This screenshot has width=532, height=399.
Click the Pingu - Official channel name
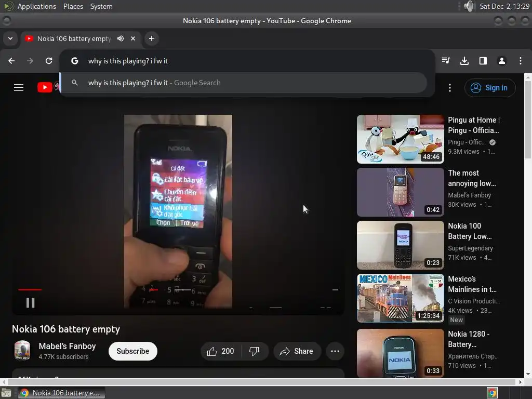pyautogui.click(x=467, y=142)
